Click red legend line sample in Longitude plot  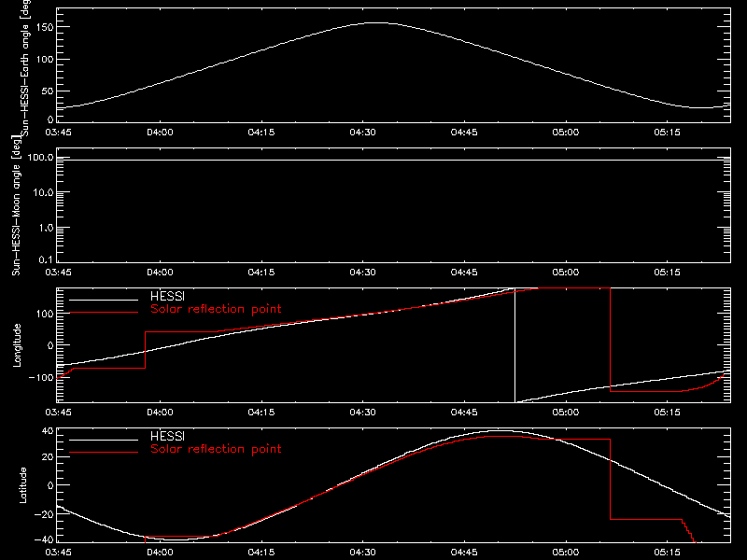click(x=104, y=313)
